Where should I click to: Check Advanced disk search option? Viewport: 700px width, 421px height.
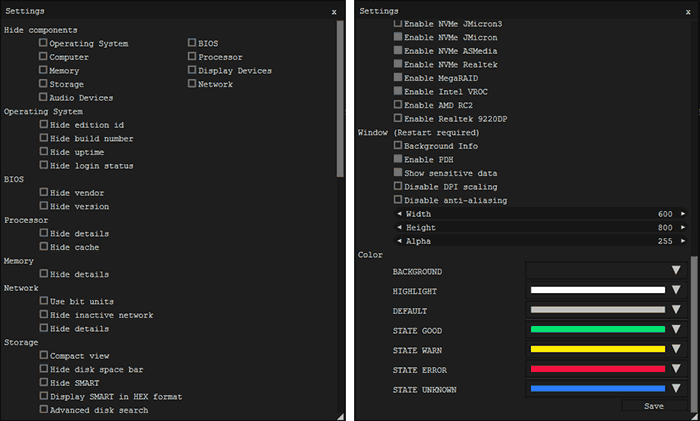(43, 409)
